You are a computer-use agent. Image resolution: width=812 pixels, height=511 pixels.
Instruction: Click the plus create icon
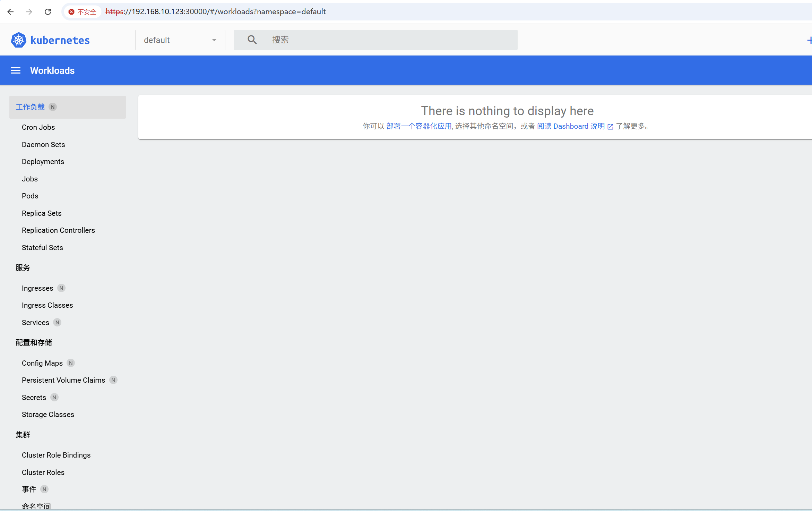click(x=809, y=40)
